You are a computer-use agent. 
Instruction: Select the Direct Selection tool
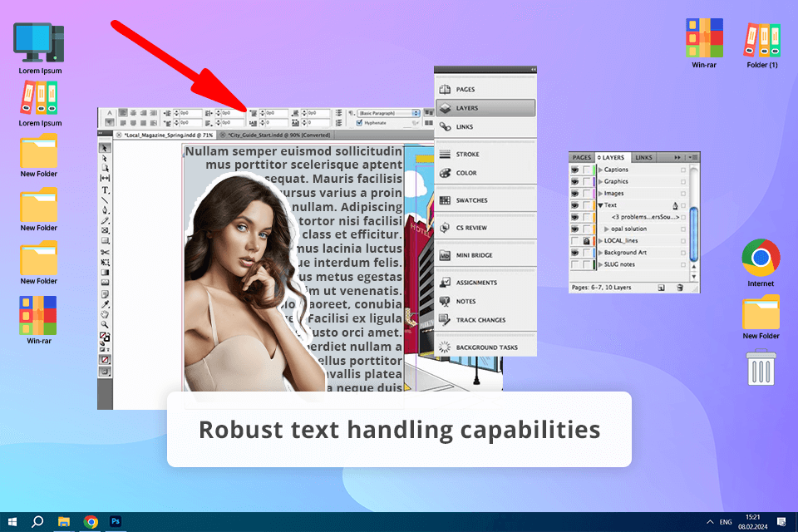pos(105,158)
